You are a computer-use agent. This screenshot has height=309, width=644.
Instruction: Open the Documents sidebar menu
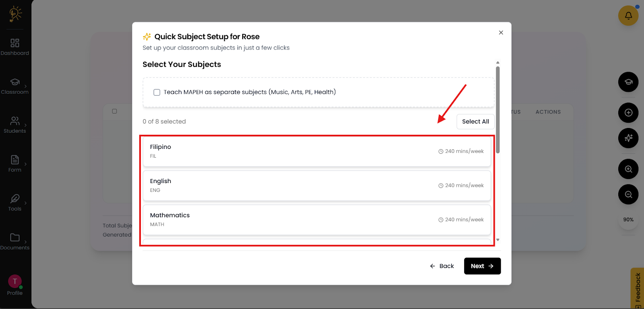point(15,242)
